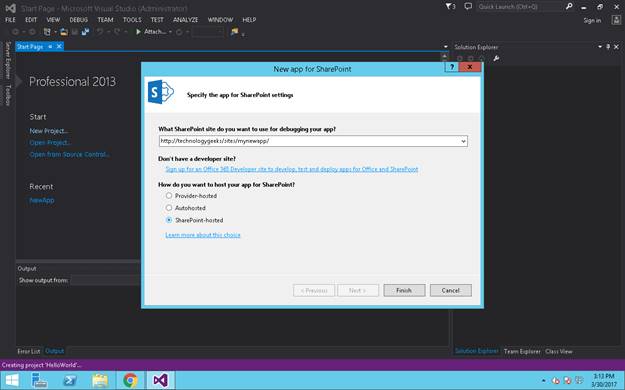Viewport: 625px width, 390px height.
Task: Open toolbar overflow options arrow
Action: click(x=243, y=35)
